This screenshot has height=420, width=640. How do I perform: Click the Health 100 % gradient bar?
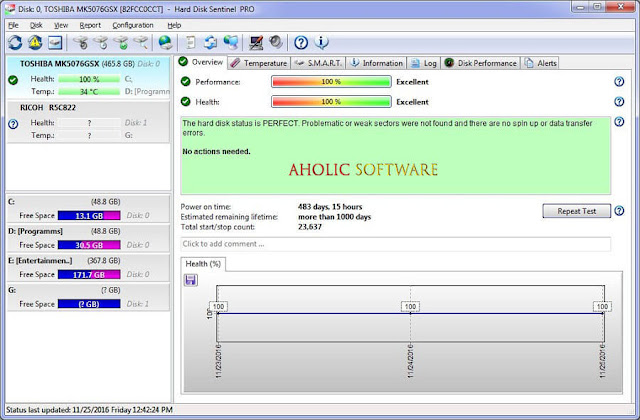pyautogui.click(x=331, y=101)
